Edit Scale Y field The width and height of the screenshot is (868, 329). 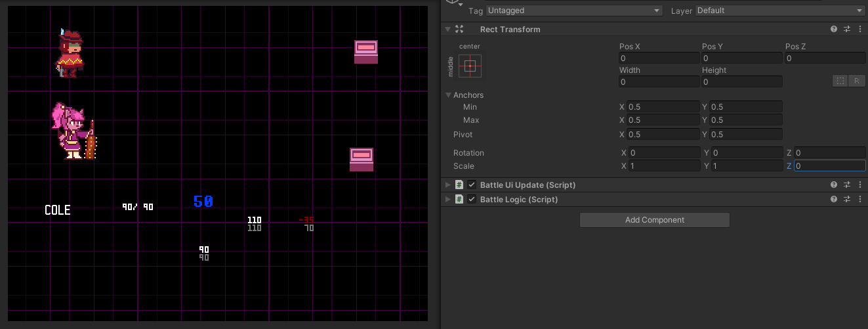point(747,166)
